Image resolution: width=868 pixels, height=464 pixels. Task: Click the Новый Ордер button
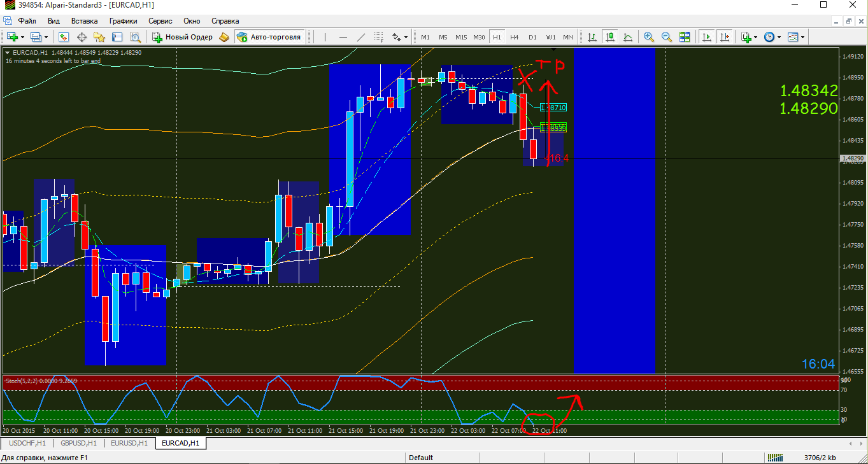[x=183, y=37]
